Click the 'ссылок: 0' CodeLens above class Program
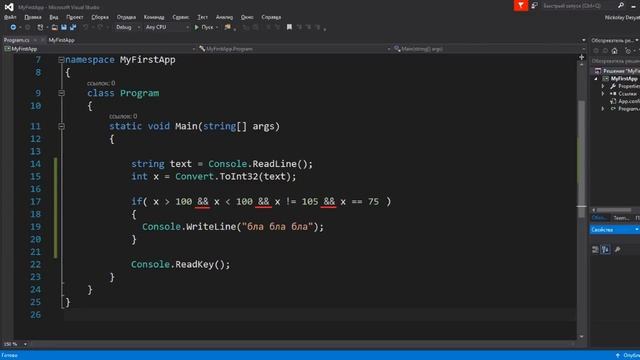 point(101,83)
